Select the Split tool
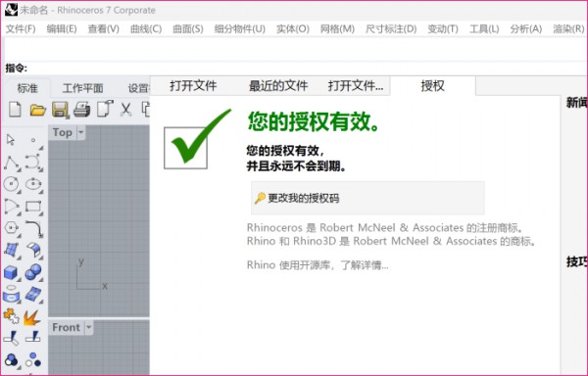 (33, 337)
